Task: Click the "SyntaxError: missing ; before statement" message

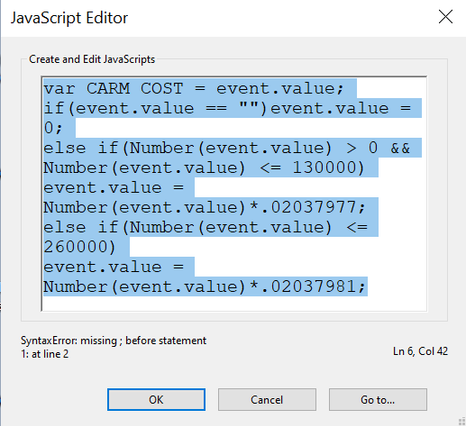Action: (x=113, y=340)
